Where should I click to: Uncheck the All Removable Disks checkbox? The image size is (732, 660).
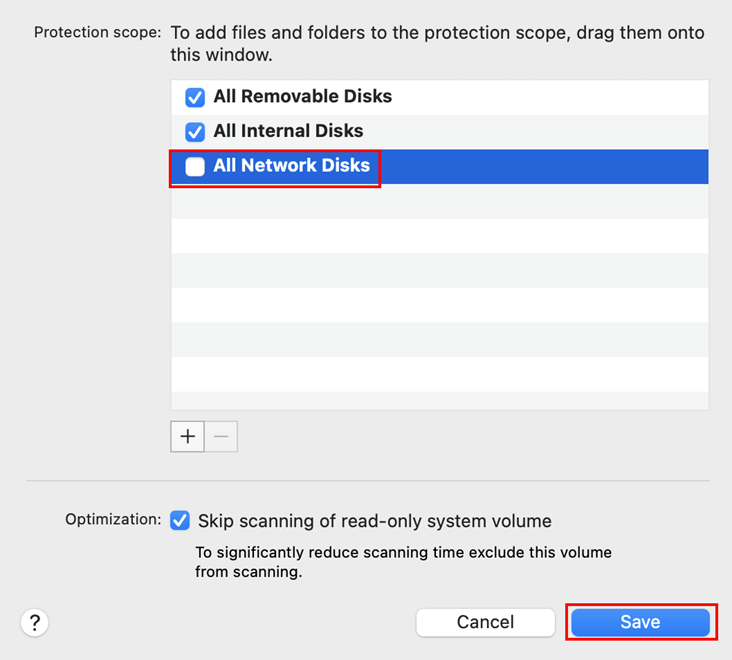coord(195,98)
